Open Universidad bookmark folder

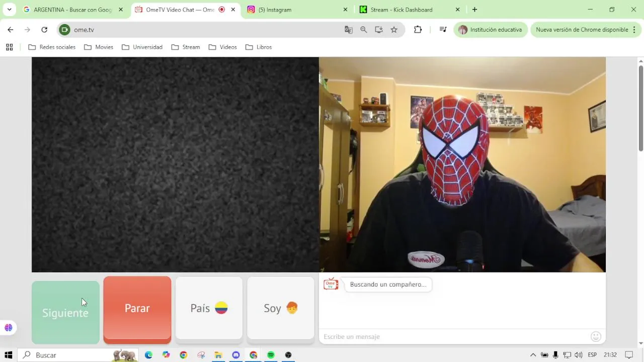[142, 47]
